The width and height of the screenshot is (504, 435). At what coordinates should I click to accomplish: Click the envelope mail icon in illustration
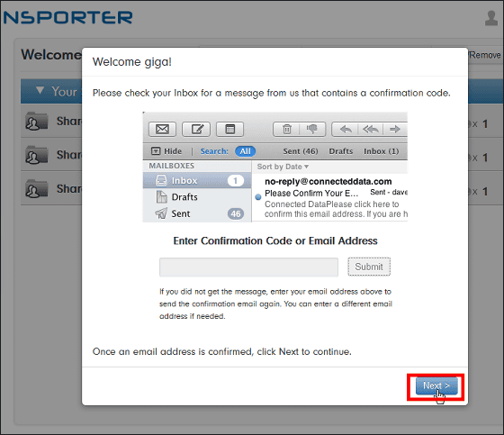[162, 130]
